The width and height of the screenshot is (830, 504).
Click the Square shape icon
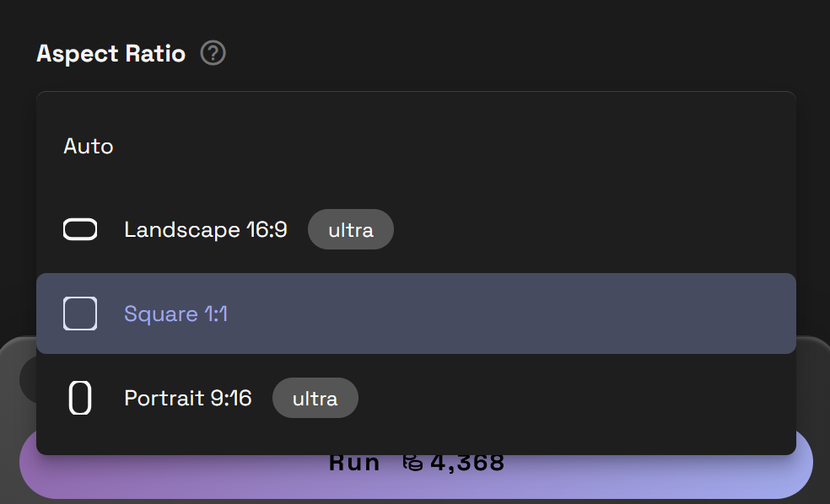pyautogui.click(x=80, y=314)
